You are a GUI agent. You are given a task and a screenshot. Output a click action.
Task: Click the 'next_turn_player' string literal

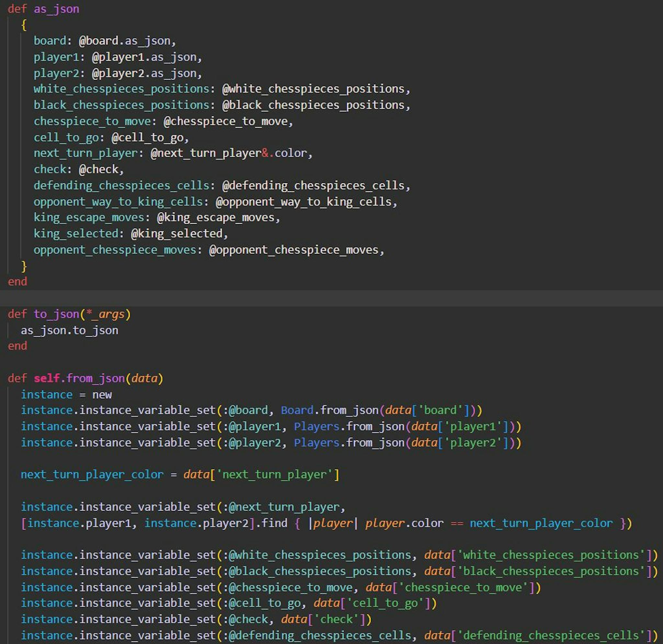click(x=274, y=475)
